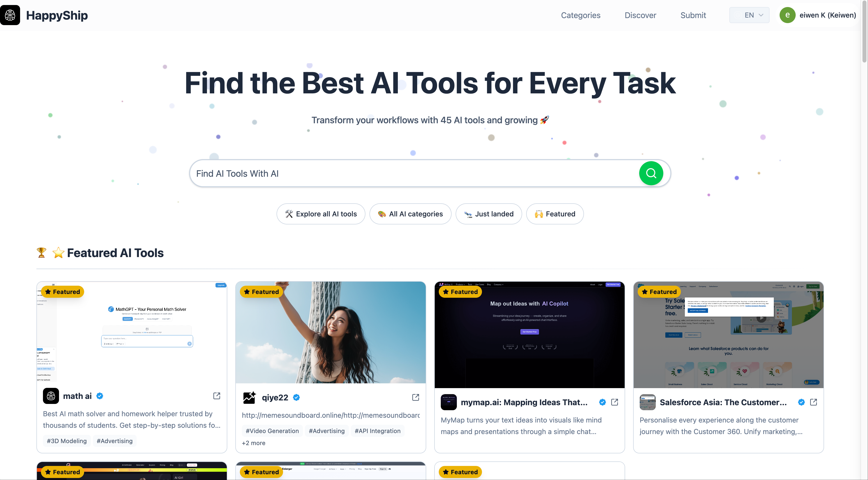
Task: Click 'Explore all AI tools' button
Action: coord(320,214)
